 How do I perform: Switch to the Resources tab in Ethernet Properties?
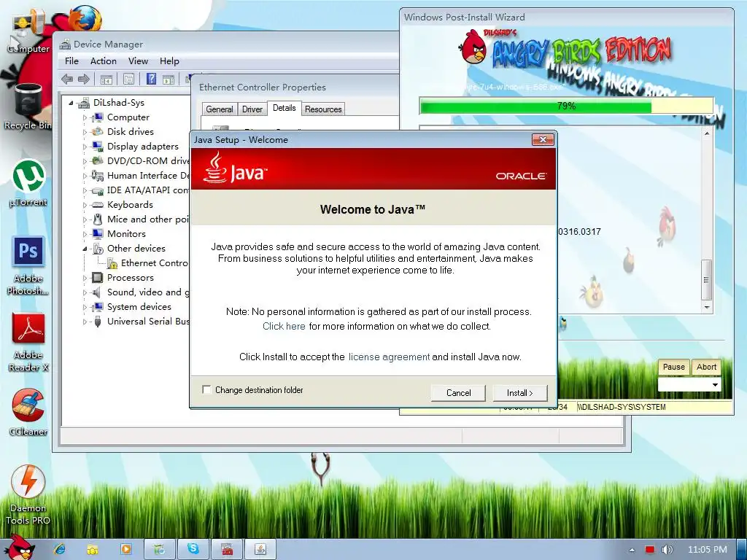coord(323,109)
